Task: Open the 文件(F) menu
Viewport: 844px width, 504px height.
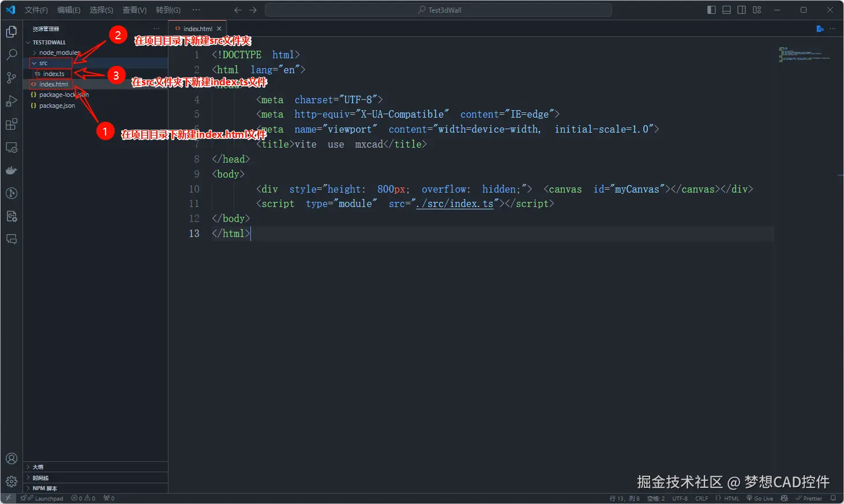Action: pyautogui.click(x=36, y=10)
